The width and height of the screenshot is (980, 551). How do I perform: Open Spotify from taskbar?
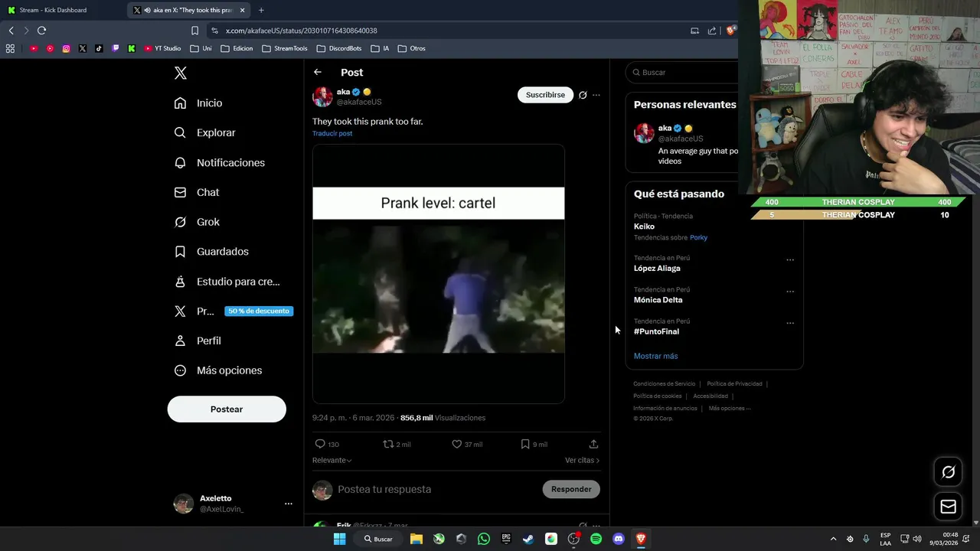tap(596, 539)
